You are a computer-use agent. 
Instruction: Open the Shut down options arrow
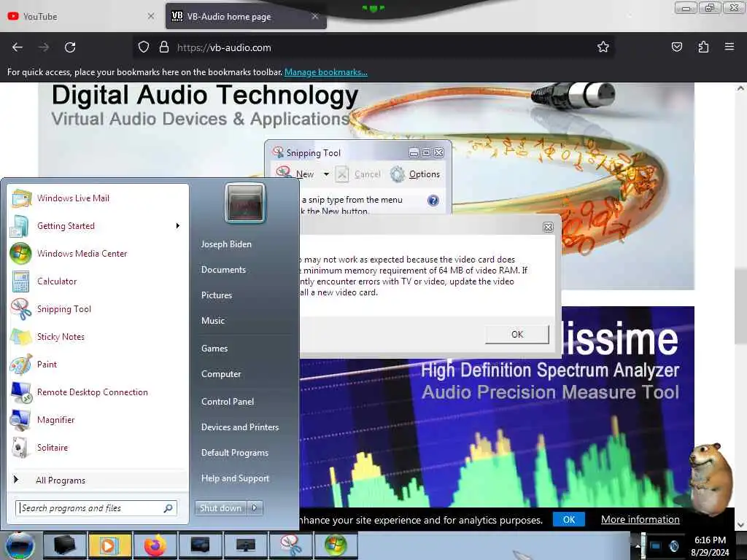click(x=255, y=508)
